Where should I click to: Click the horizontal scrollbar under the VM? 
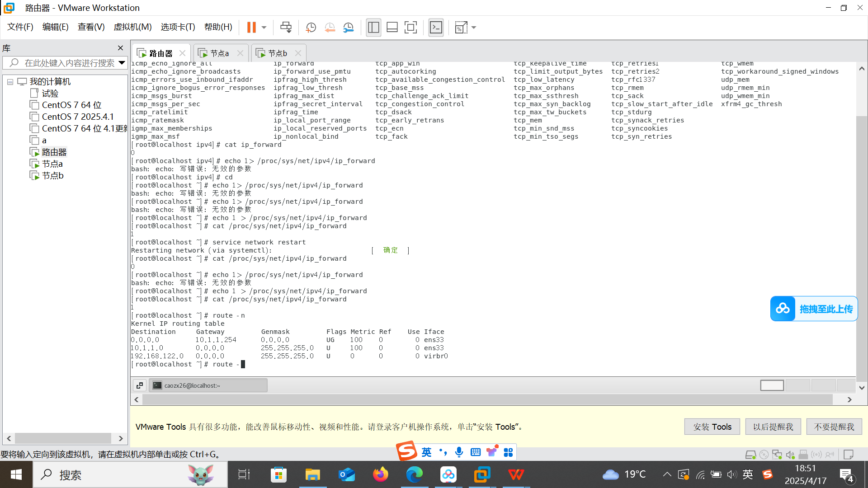(x=487, y=399)
